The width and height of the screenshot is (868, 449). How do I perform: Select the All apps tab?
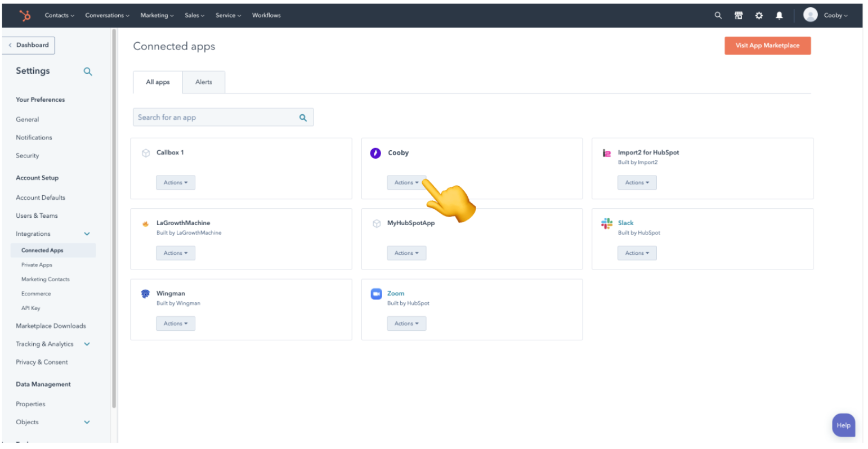pyautogui.click(x=158, y=82)
